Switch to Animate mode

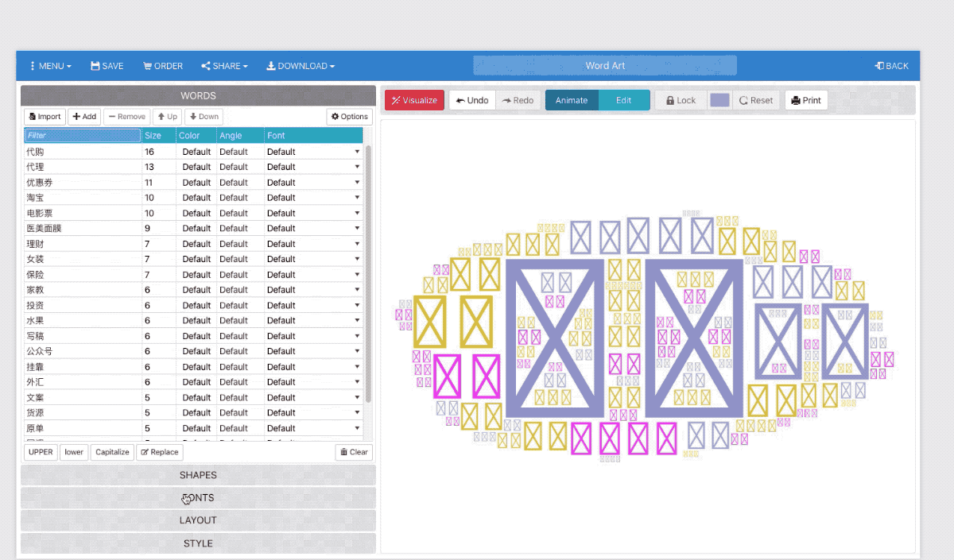[x=572, y=100]
